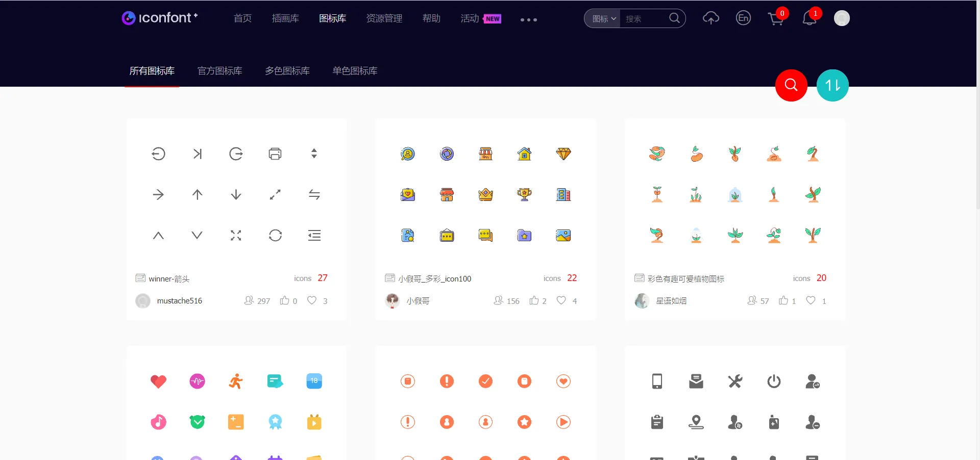
Task: Switch language with the En icon
Action: pyautogui.click(x=743, y=18)
